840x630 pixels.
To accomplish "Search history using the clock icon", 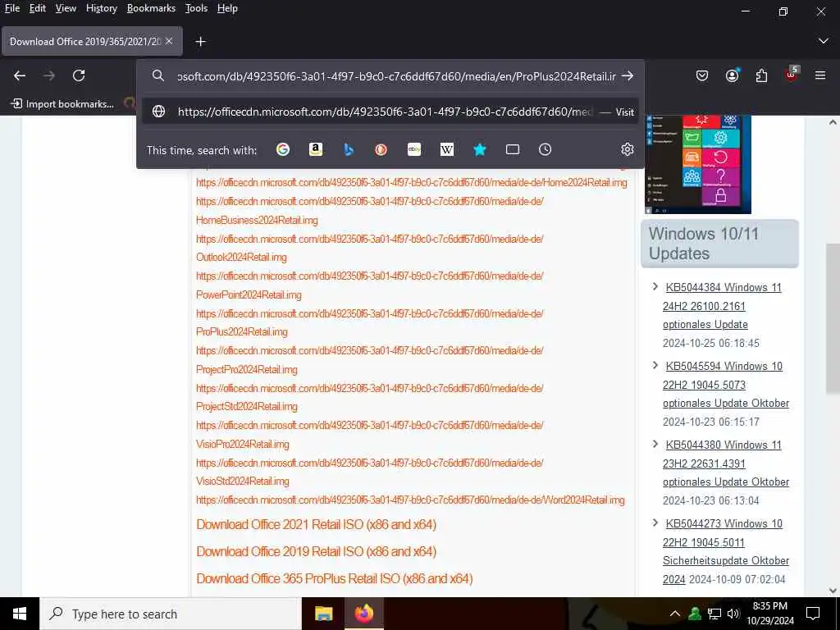I will (x=545, y=149).
